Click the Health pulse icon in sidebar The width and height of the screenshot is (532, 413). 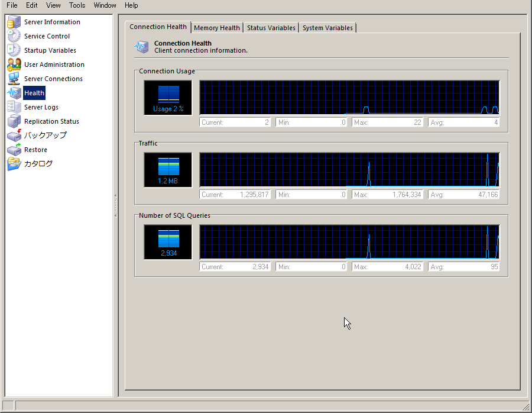[x=14, y=93]
